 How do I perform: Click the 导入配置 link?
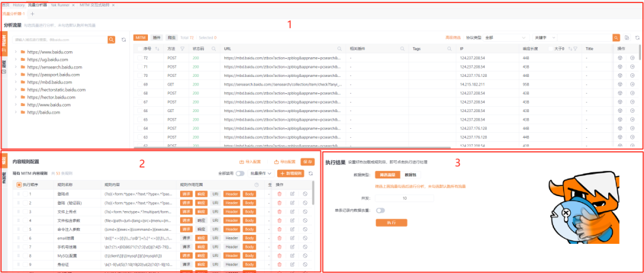pos(250,162)
